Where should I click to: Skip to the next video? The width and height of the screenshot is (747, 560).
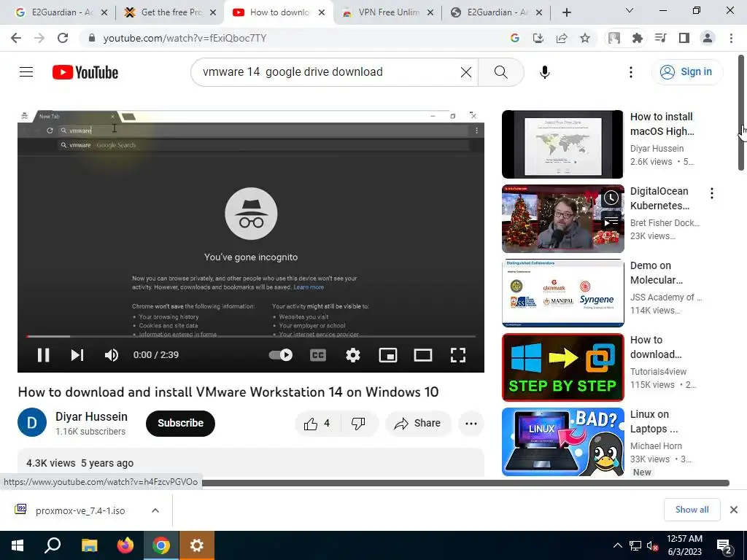pyautogui.click(x=77, y=355)
